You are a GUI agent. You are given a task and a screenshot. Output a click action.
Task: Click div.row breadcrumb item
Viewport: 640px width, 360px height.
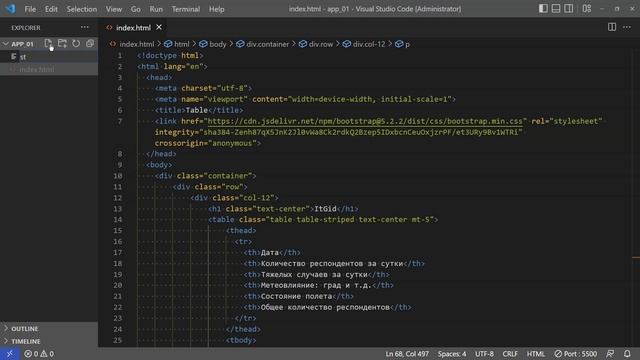pyautogui.click(x=321, y=44)
